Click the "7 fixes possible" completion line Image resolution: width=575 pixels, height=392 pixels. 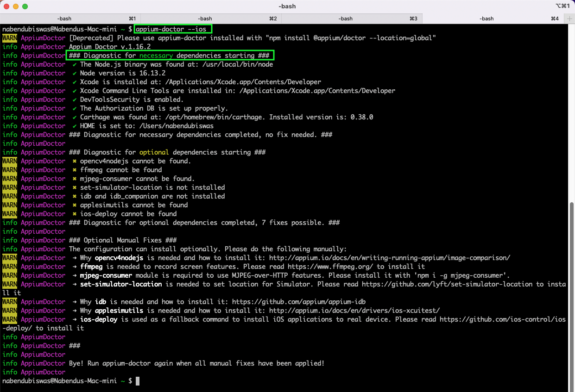204,223
